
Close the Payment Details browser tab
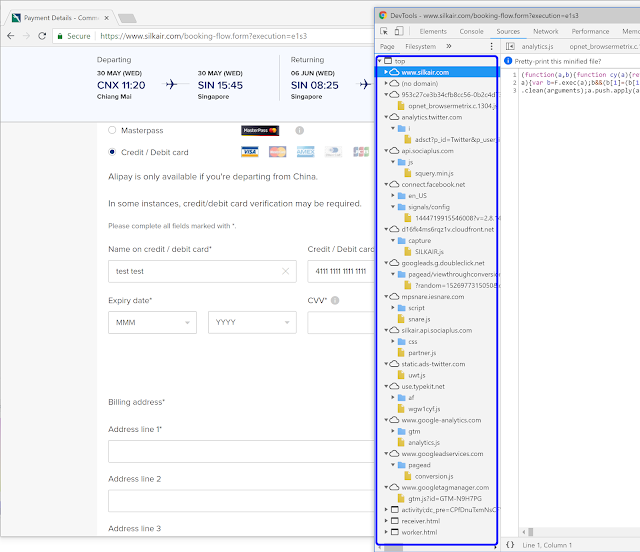pyautogui.click(x=107, y=18)
